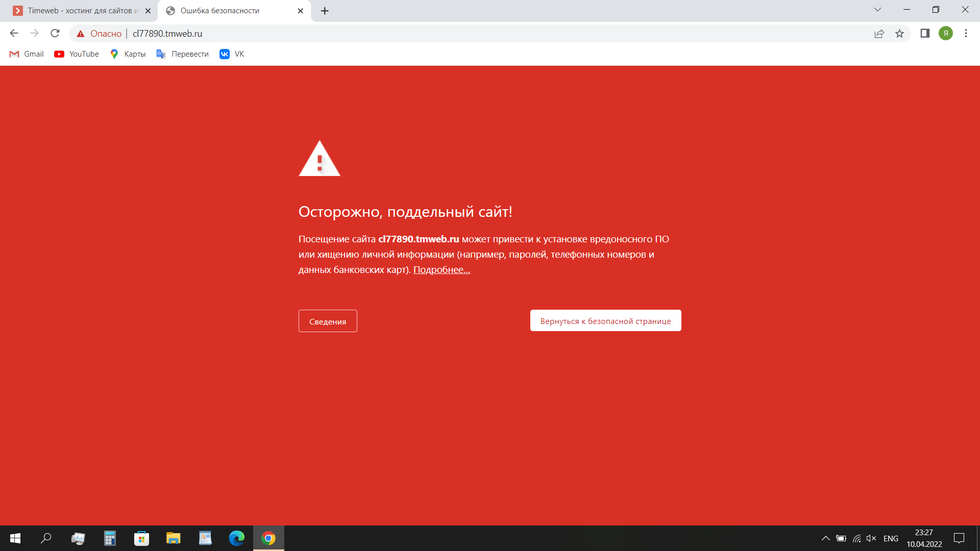The height and width of the screenshot is (551, 980).
Task: Bookmark this page with star icon
Action: pyautogui.click(x=899, y=34)
